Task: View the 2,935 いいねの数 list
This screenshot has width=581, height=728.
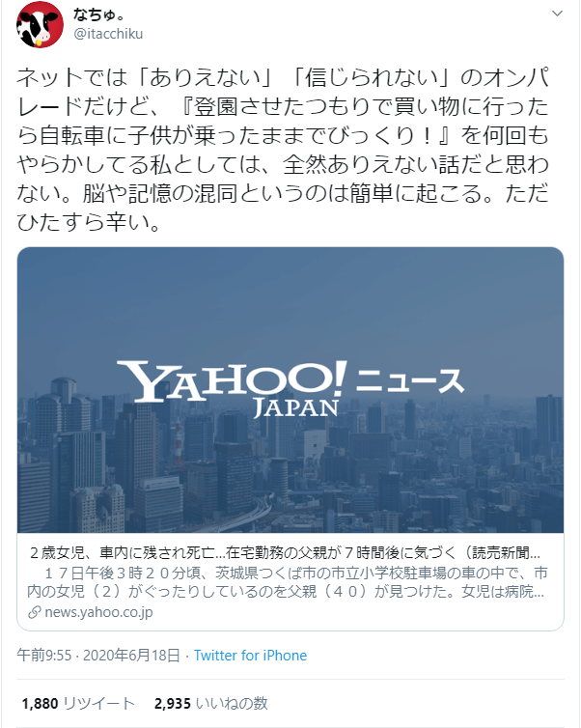Action: pyautogui.click(x=211, y=704)
